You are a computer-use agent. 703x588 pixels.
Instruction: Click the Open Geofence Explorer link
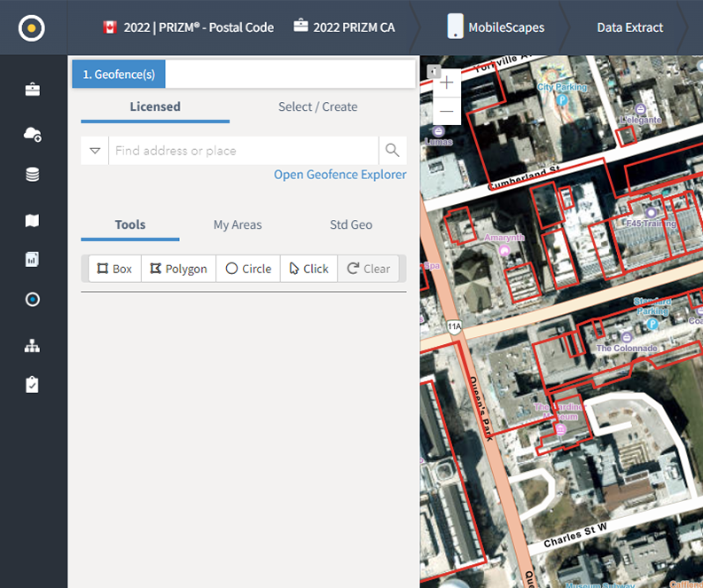pyautogui.click(x=340, y=175)
